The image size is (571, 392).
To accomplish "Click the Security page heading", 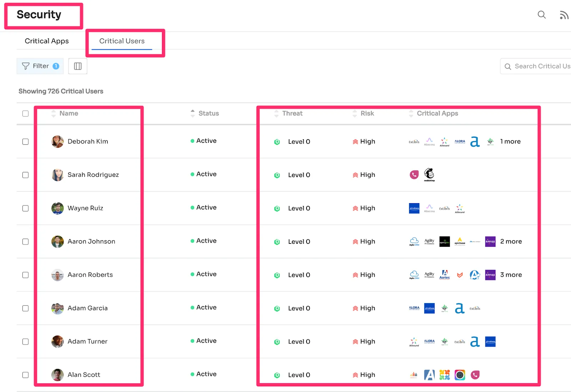I will (39, 14).
